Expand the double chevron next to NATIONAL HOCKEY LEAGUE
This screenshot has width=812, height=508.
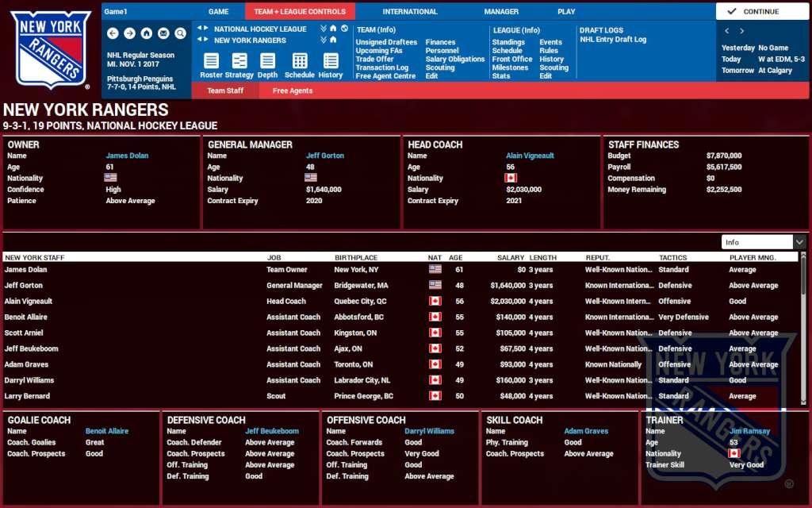point(322,29)
